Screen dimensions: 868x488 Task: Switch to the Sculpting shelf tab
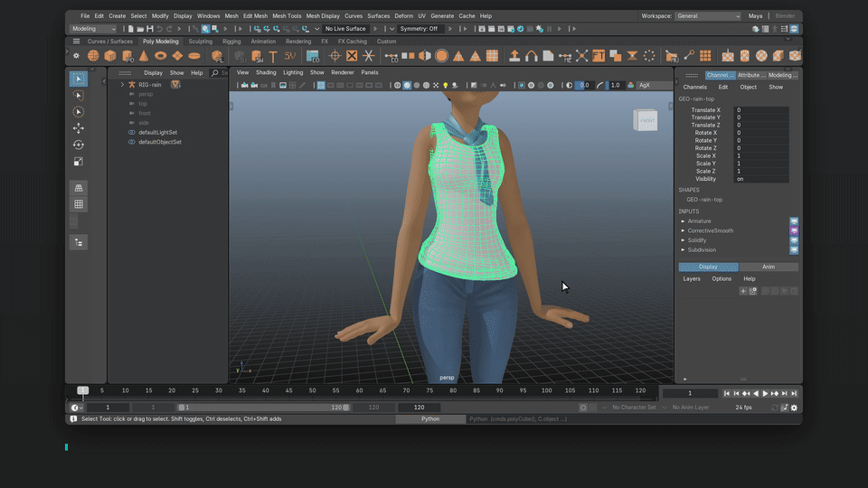coord(201,42)
